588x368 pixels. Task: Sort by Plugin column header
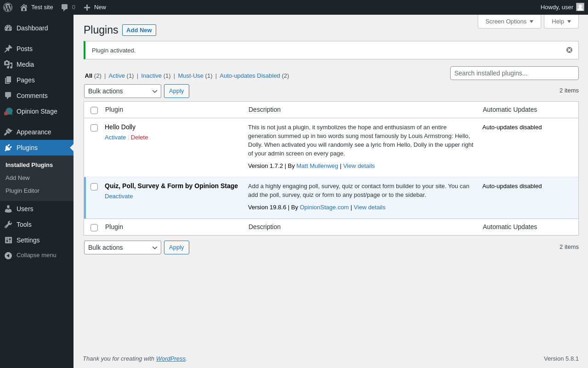pos(114,109)
